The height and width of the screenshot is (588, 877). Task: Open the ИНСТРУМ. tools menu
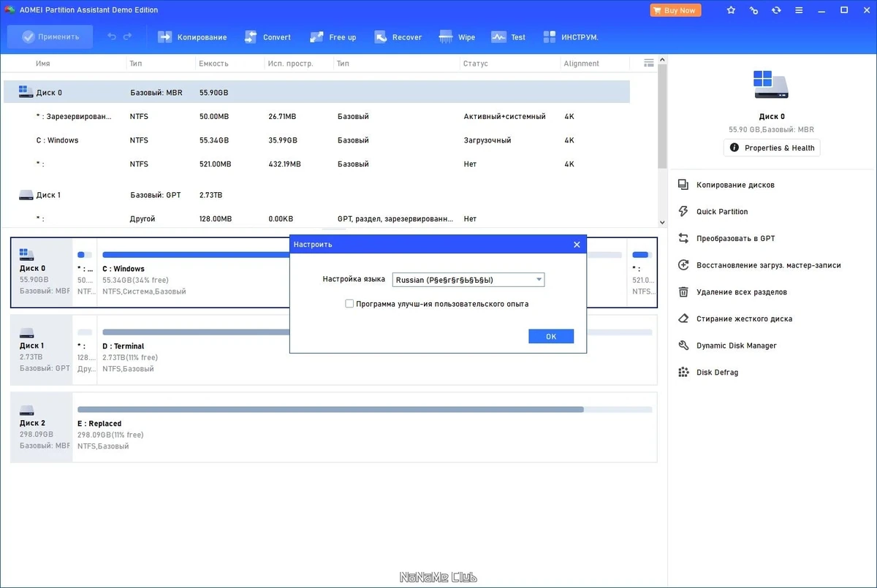[x=570, y=37]
